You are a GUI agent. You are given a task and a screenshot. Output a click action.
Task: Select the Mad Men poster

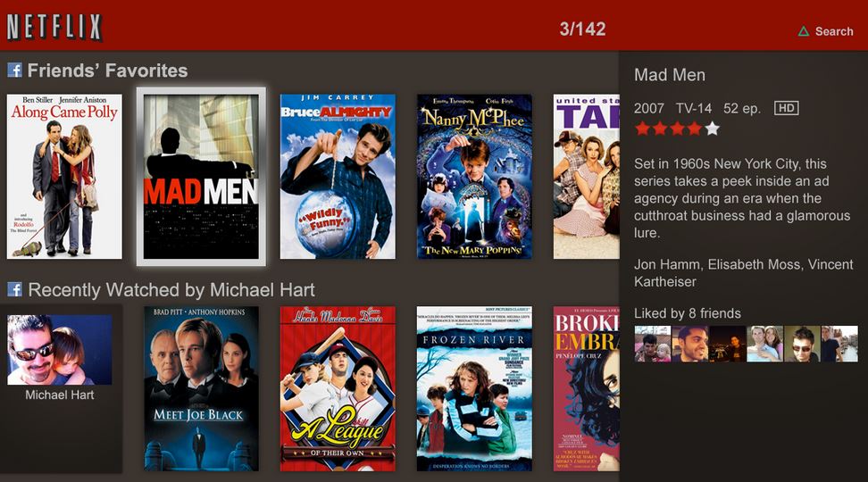point(201,177)
